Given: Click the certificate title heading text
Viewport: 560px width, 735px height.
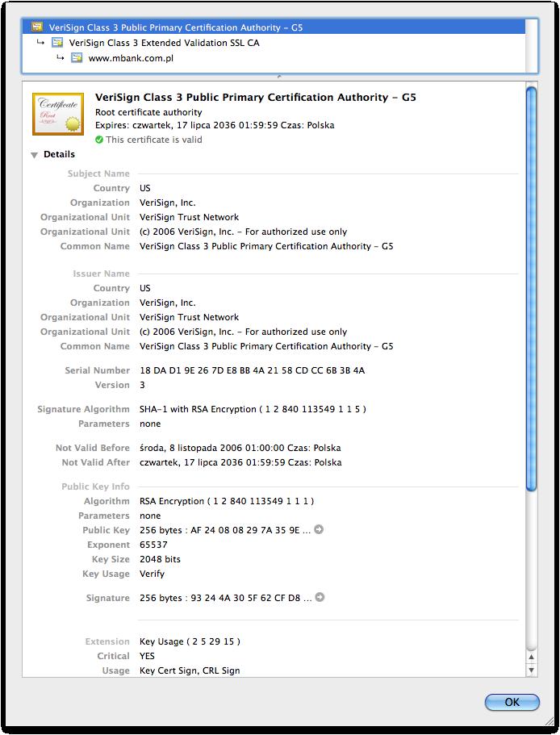Looking at the screenshot, I should click(x=256, y=98).
